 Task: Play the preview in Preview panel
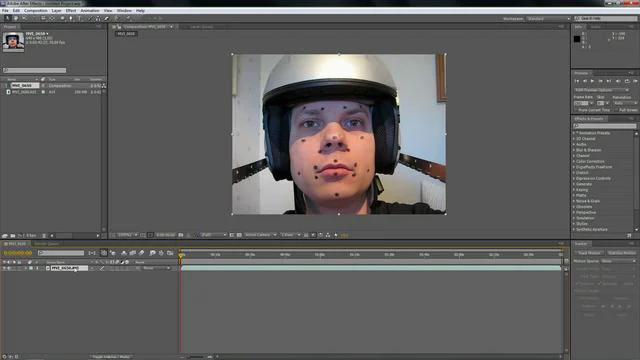[592, 81]
